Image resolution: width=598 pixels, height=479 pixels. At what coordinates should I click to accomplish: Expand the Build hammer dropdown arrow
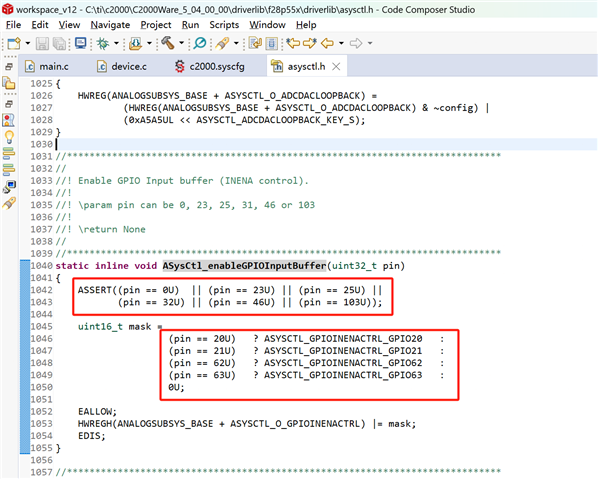182,43
